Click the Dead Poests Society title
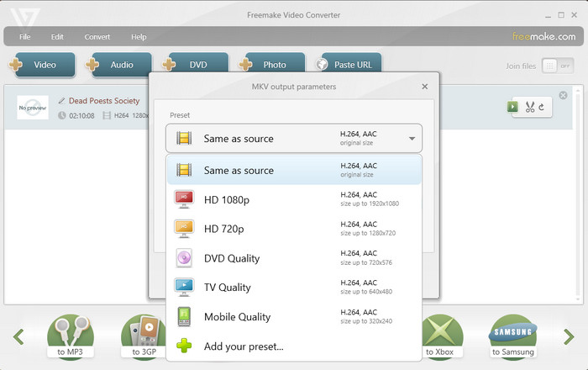 [x=104, y=101]
